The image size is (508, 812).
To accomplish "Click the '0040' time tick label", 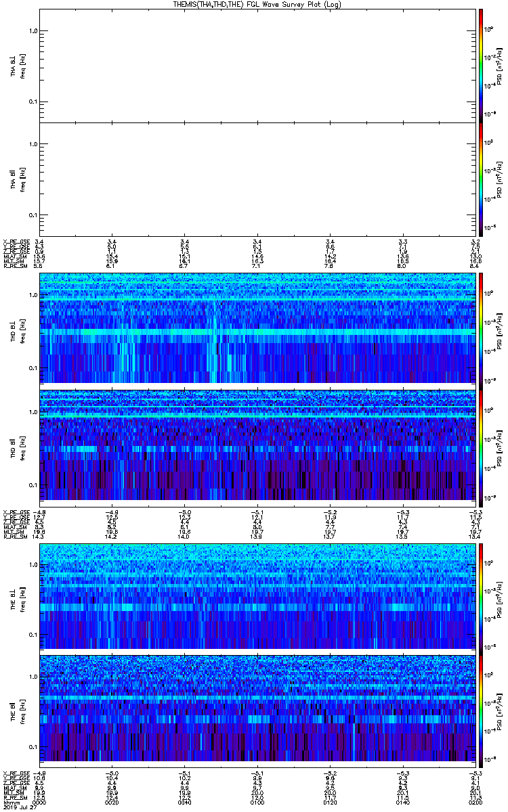I will tap(185, 802).
